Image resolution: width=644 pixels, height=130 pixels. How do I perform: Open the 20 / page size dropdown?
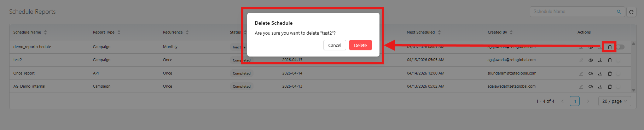tap(615, 101)
